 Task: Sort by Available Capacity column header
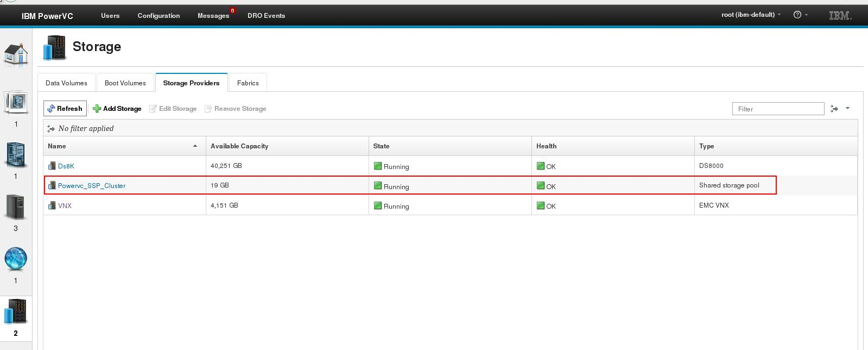point(287,146)
